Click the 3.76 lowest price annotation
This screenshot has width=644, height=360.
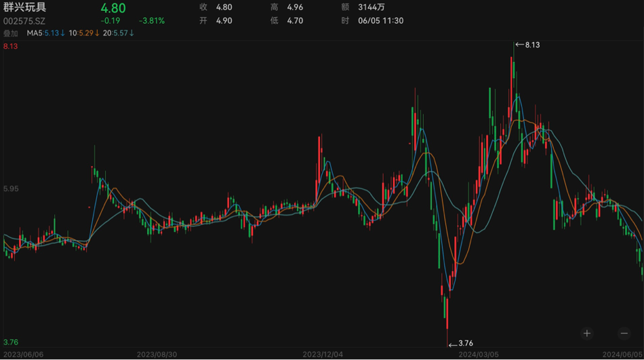pyautogui.click(x=461, y=343)
